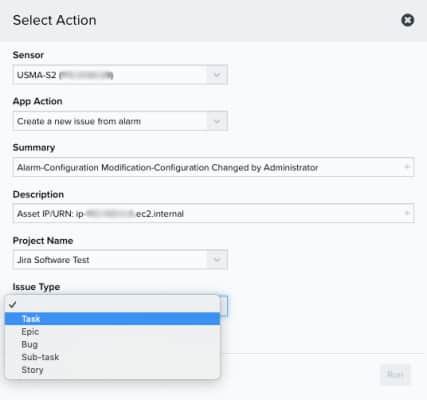
Task: Click plus icon in Summary field
Action: [407, 167]
